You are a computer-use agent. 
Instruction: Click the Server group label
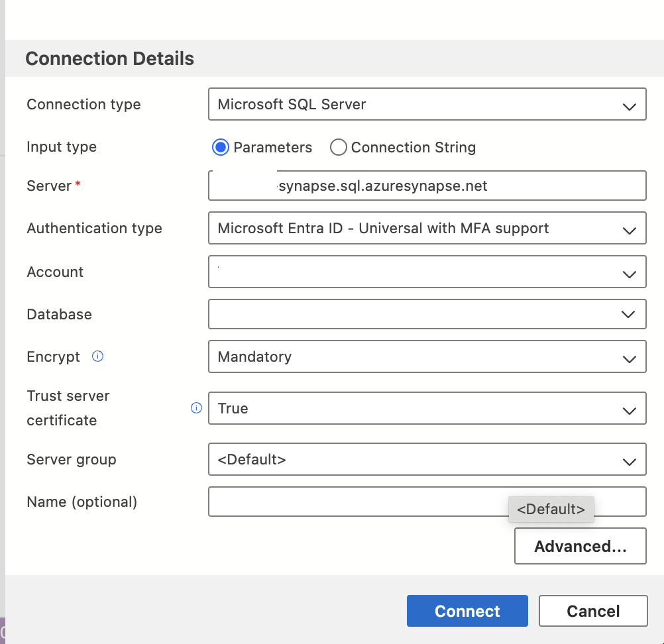pyautogui.click(x=72, y=460)
